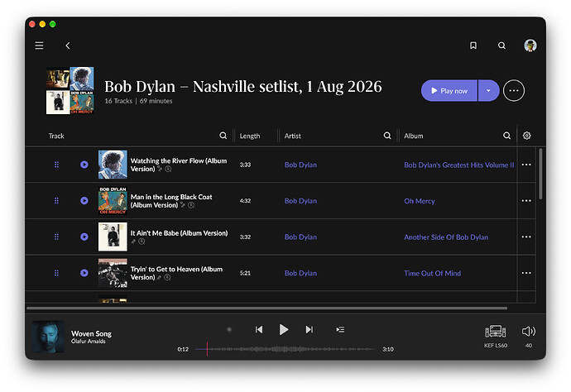Skip to previous track in player bar

point(259,329)
